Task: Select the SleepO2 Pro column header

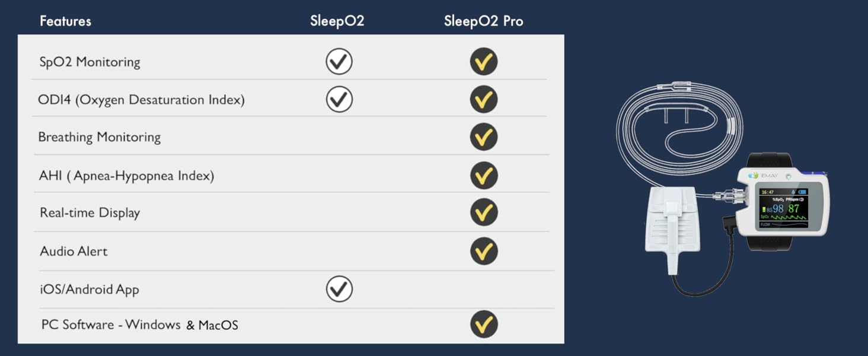Action: [484, 21]
